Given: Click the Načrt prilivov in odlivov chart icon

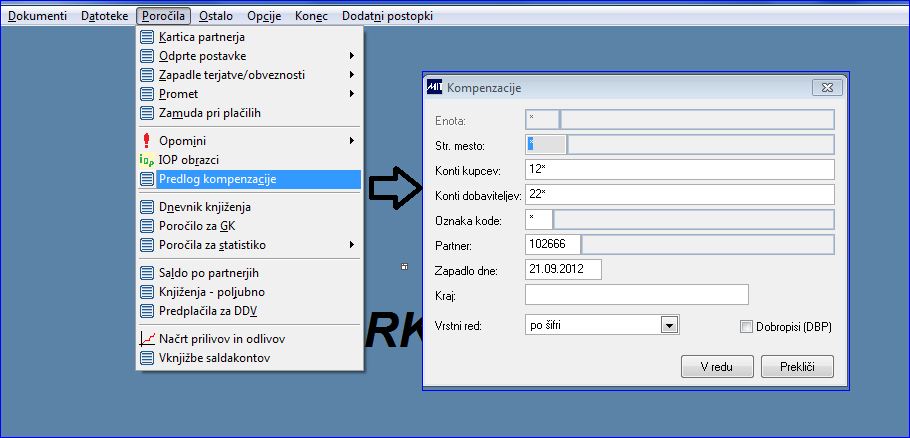Looking at the screenshot, I should (147, 339).
